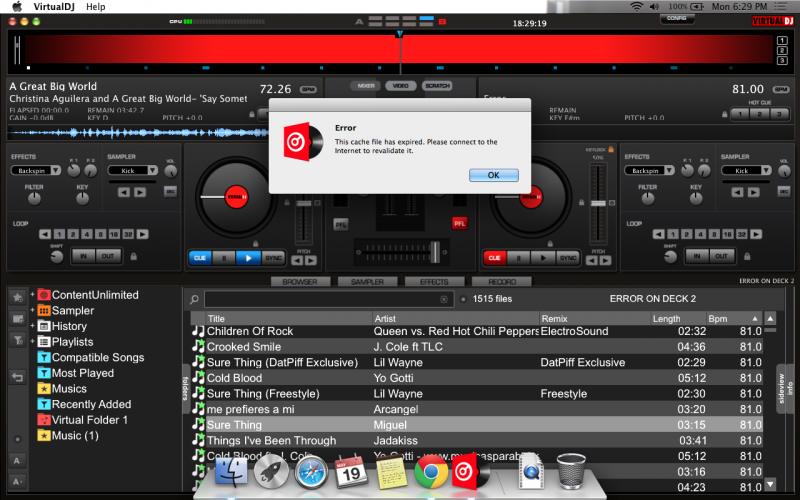The height and width of the screenshot is (500, 800).
Task: Expand the Sampler tree node
Action: click(x=33, y=310)
